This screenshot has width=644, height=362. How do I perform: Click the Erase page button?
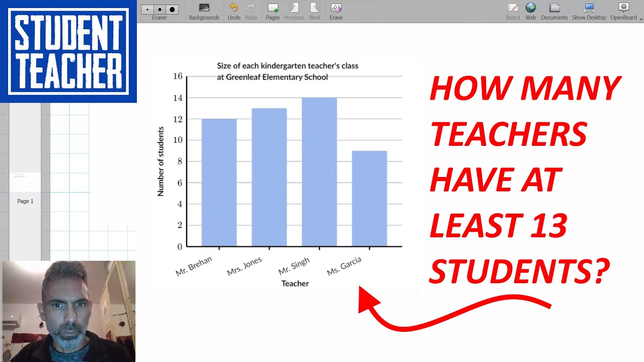(x=336, y=12)
